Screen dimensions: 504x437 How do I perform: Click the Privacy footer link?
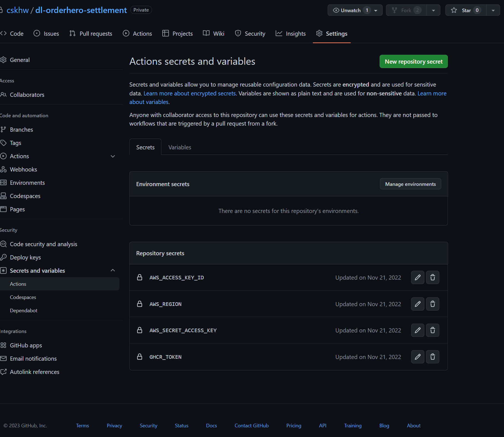[x=114, y=425]
